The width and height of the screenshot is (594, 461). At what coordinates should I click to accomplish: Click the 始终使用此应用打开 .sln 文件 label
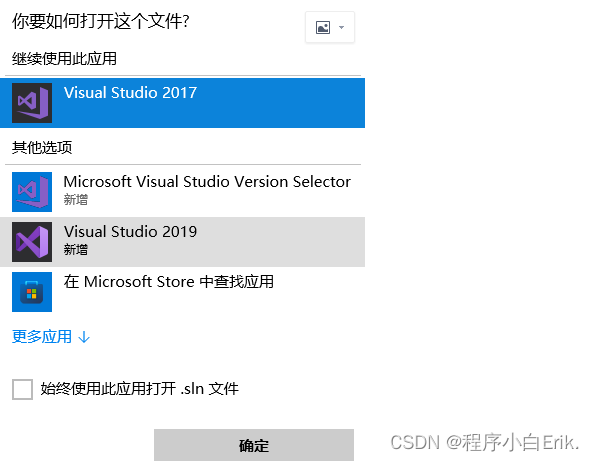coord(139,389)
